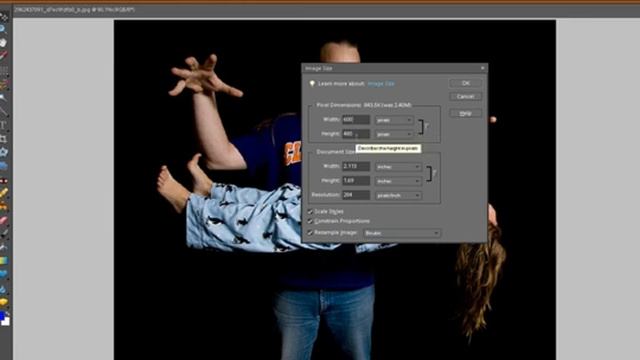Click the Resolution value field
Screen dimensions: 640x360
(x=356, y=195)
